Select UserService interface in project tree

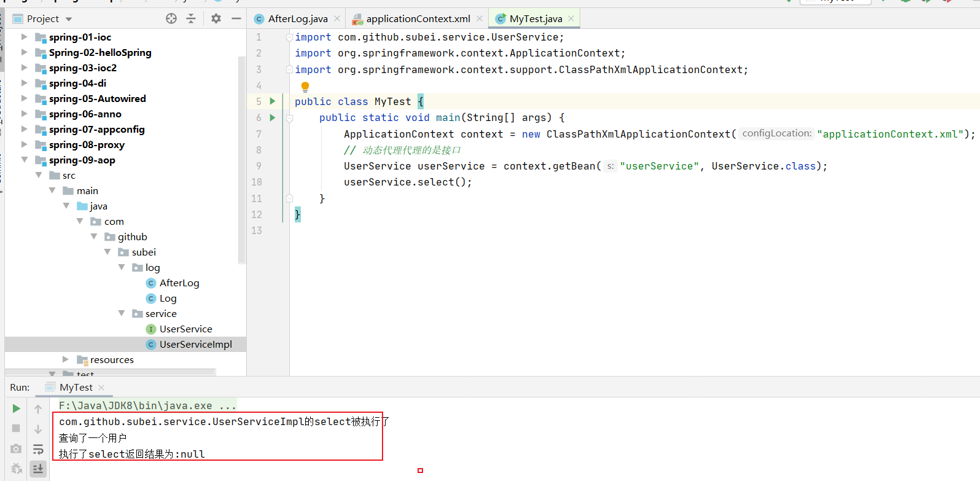[x=185, y=329]
